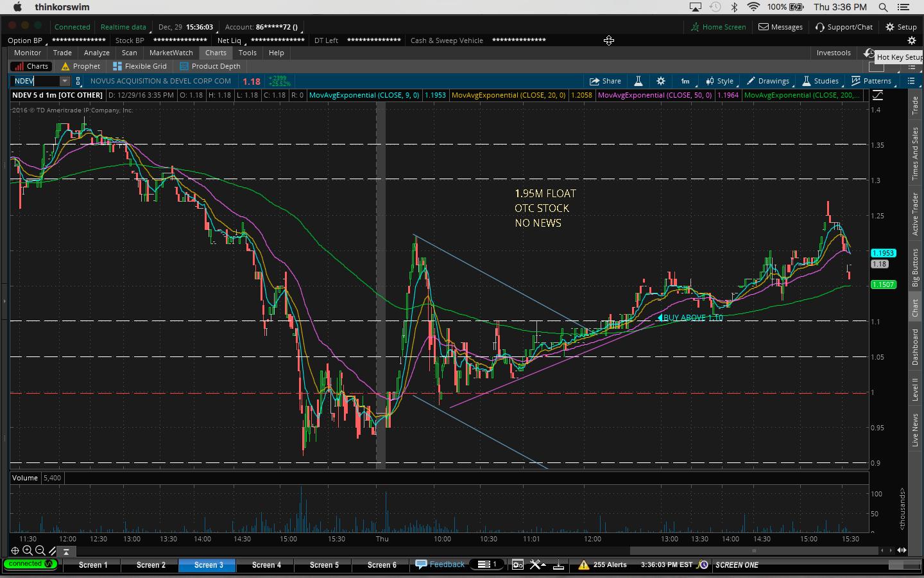The height and width of the screenshot is (578, 924).
Task: Zoom out on the chart
Action: tap(40, 550)
